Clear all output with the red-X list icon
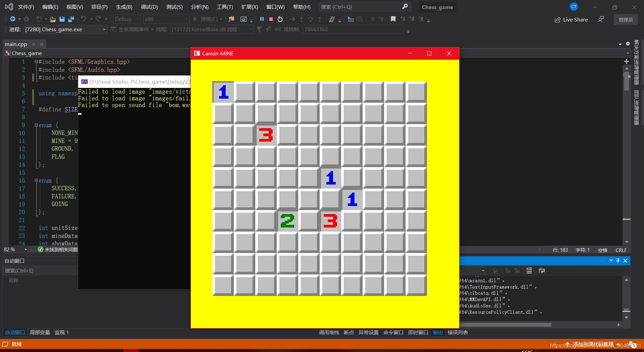This screenshot has width=644, height=352. point(529,270)
